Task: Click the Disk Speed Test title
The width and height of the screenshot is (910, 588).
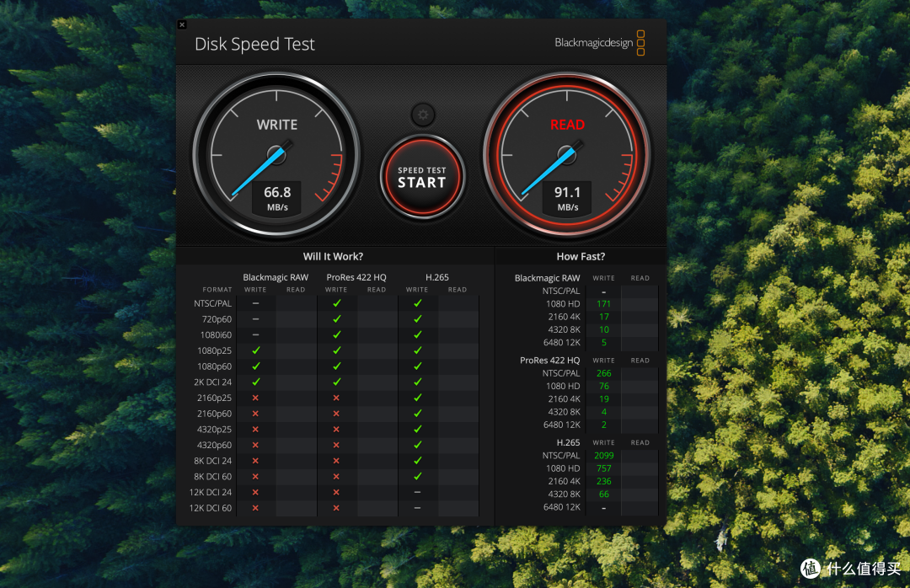Action: pos(254,44)
